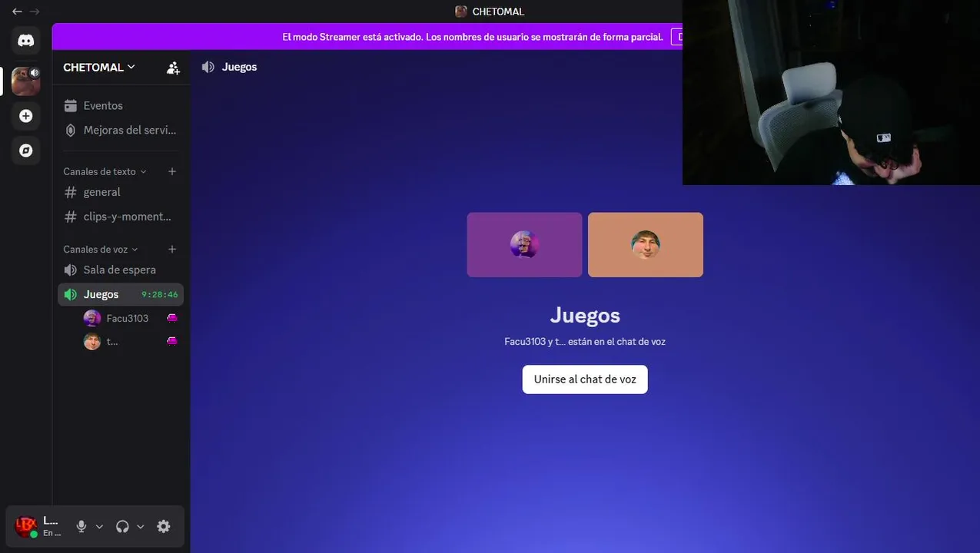Click the webcam overlay video

831,92
